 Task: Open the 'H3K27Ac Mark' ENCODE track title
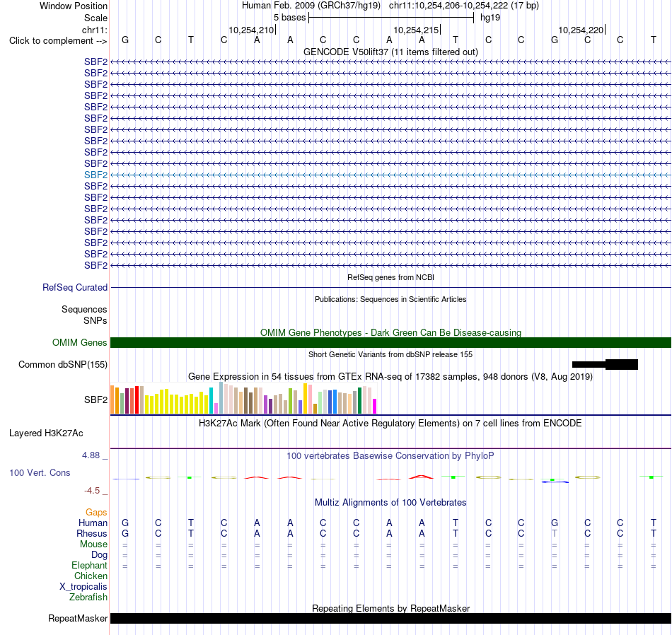pyautogui.click(x=390, y=424)
